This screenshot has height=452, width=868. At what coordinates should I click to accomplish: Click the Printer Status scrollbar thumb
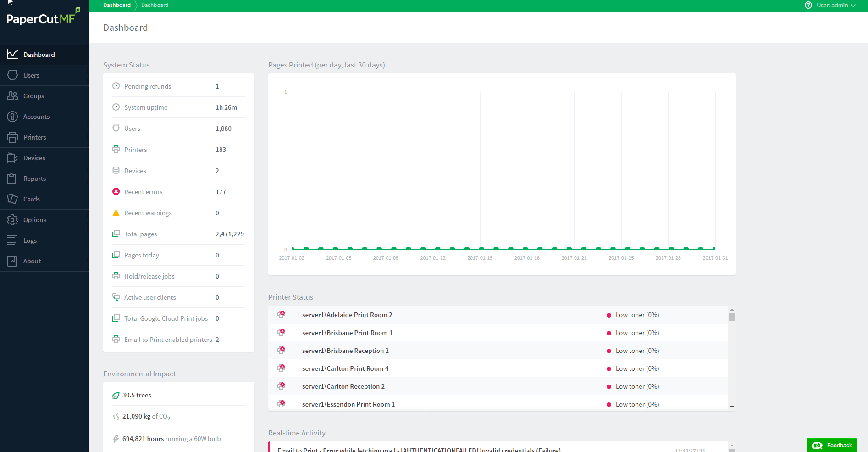coord(732,317)
